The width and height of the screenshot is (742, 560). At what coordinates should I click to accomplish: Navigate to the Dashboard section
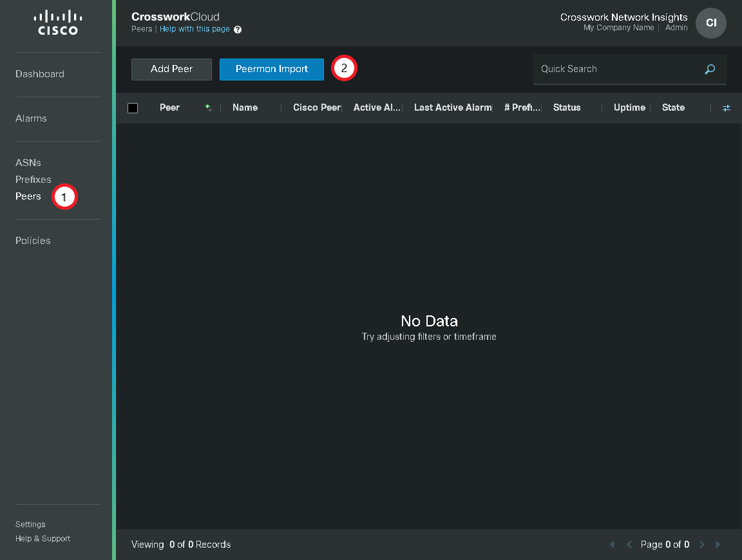(39, 74)
